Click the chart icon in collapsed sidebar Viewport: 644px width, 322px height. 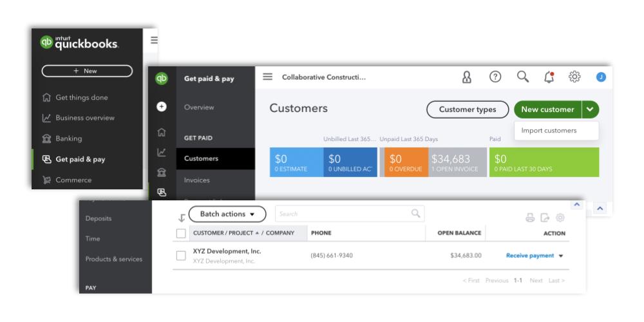[x=162, y=153]
